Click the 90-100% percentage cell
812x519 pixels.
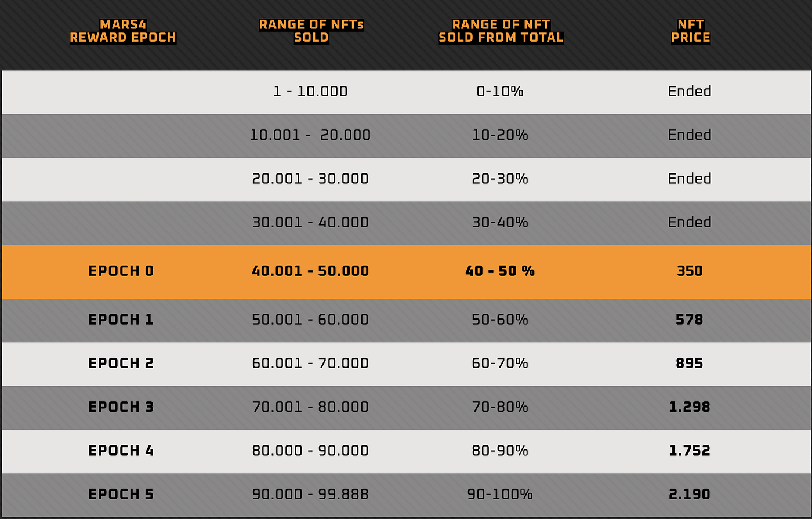(500, 494)
